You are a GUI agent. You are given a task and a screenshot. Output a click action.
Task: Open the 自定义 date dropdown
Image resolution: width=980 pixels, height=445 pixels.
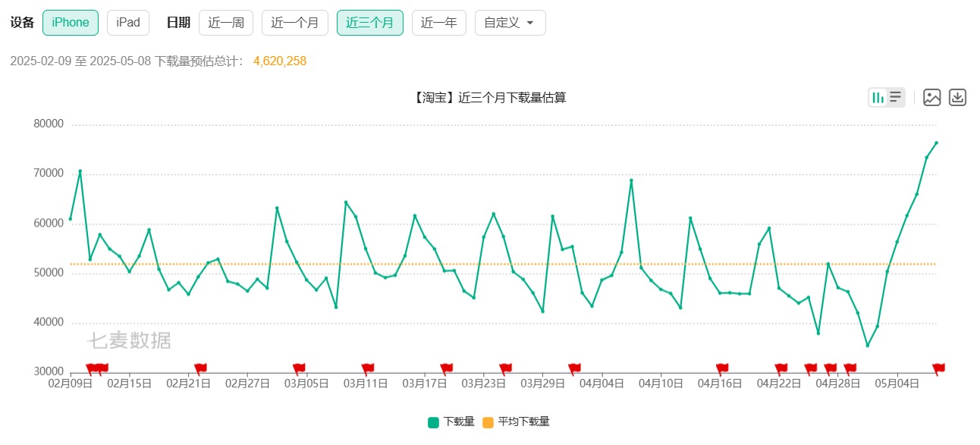click(510, 23)
